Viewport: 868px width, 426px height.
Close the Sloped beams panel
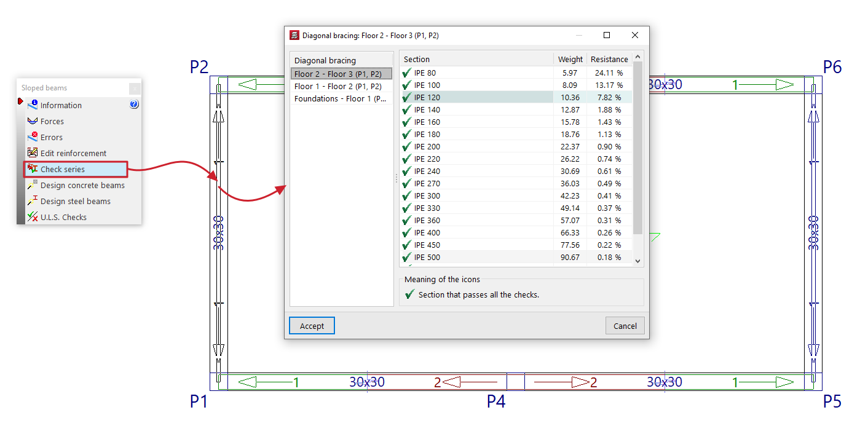(135, 89)
